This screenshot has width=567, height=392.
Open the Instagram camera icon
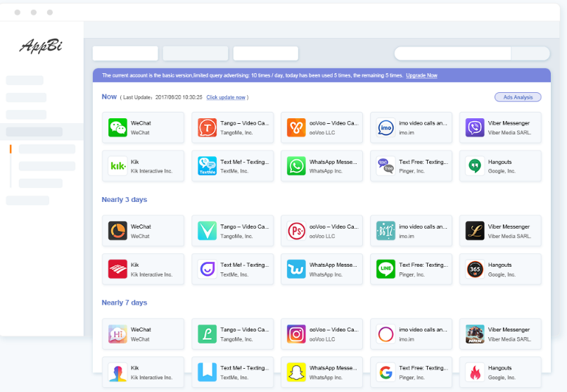point(296,334)
